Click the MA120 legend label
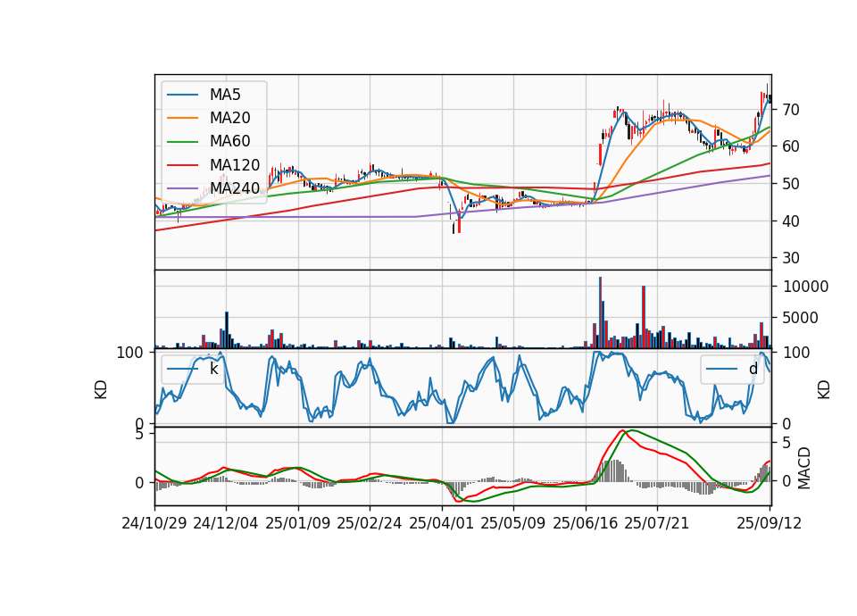 point(235,164)
